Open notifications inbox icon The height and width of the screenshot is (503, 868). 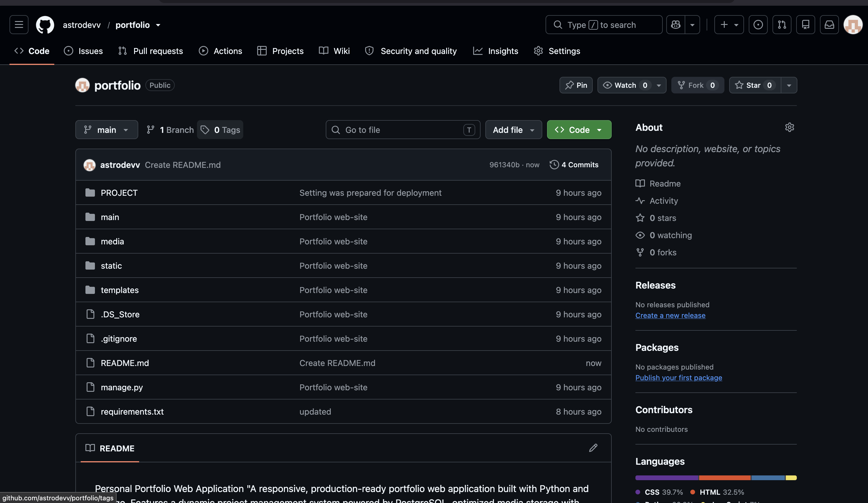(x=829, y=25)
